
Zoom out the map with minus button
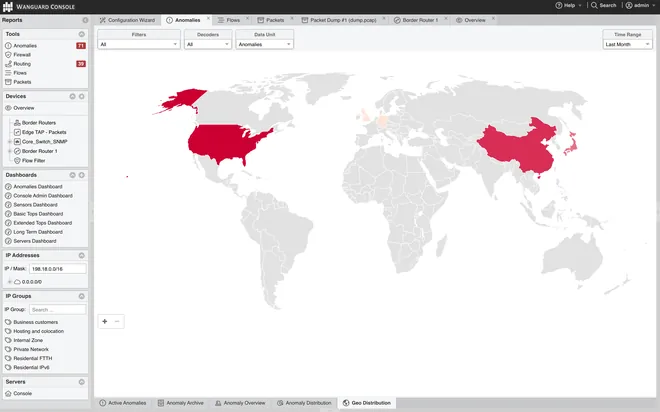117,322
